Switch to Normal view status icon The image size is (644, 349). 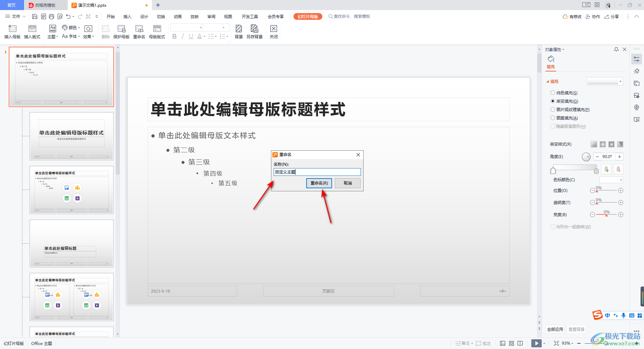pyautogui.click(x=502, y=343)
